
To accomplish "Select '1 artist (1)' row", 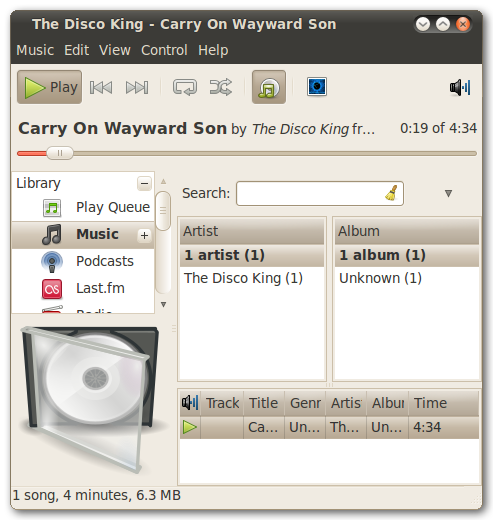I will pyautogui.click(x=252, y=255).
